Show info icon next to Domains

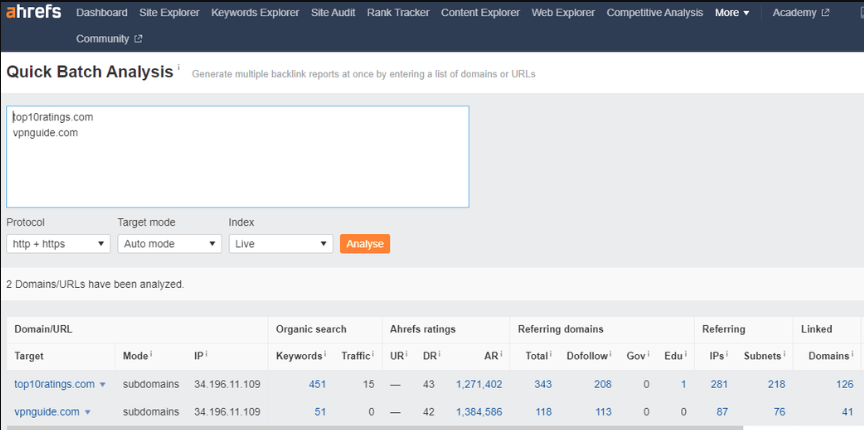851,353
